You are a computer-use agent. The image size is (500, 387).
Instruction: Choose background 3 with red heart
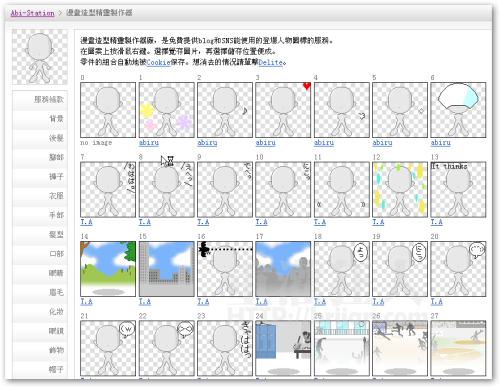[x=283, y=110]
